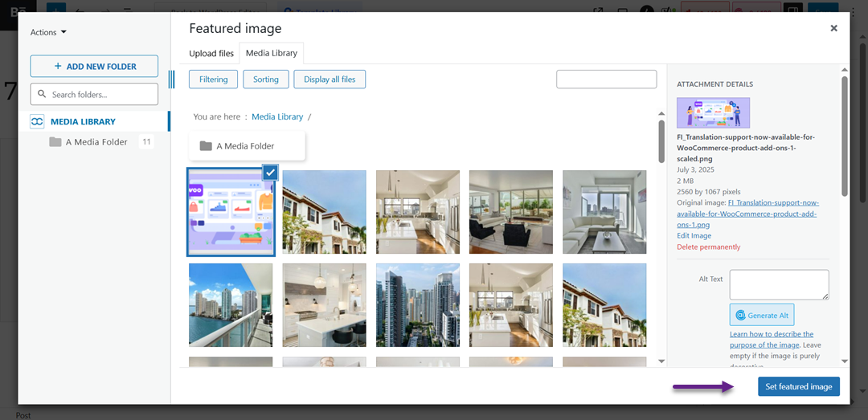Click the Generate Alt button
This screenshot has width=868, height=420.
[x=762, y=316]
